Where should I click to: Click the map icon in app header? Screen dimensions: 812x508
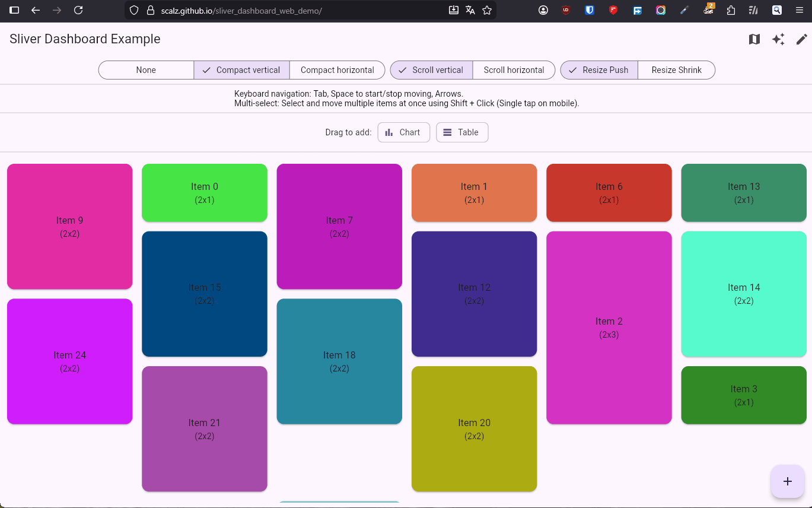point(754,39)
